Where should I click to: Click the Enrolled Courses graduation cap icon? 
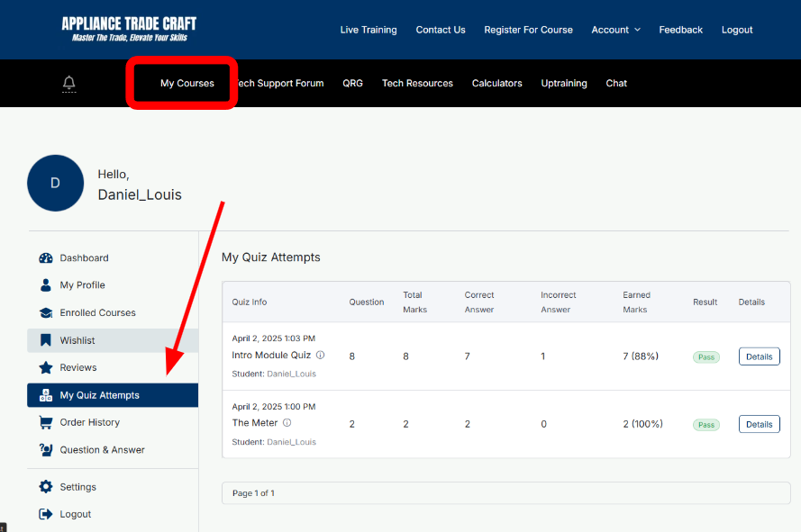coord(46,313)
